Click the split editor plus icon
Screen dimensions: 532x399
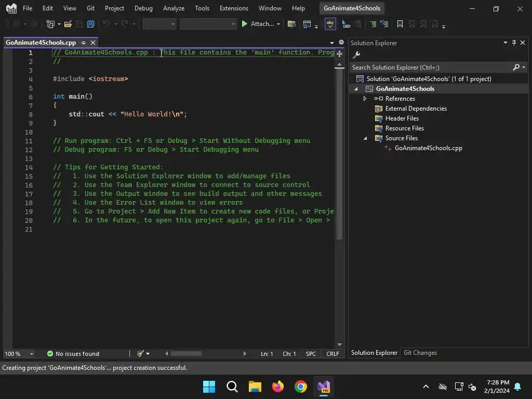[x=339, y=54]
